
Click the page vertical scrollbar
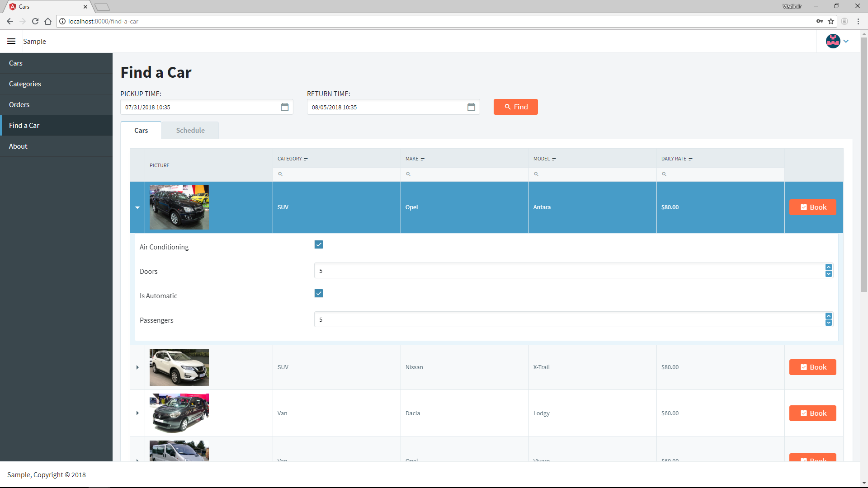tap(864, 165)
